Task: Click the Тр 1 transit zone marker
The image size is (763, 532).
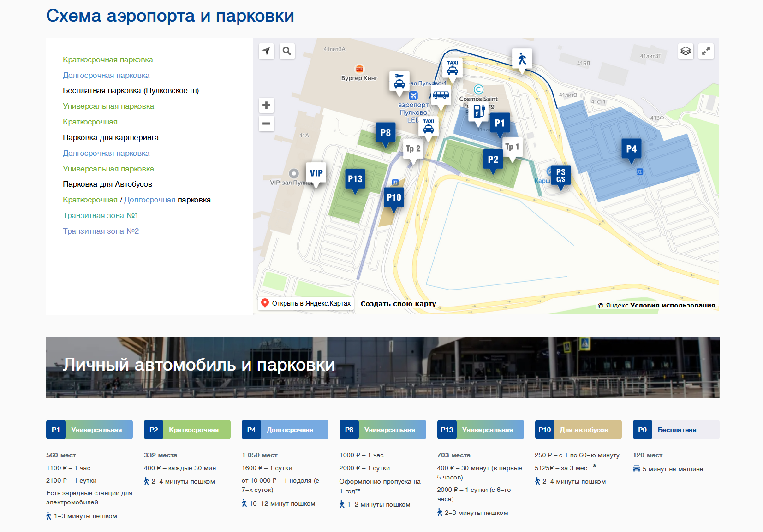Action: (x=512, y=147)
